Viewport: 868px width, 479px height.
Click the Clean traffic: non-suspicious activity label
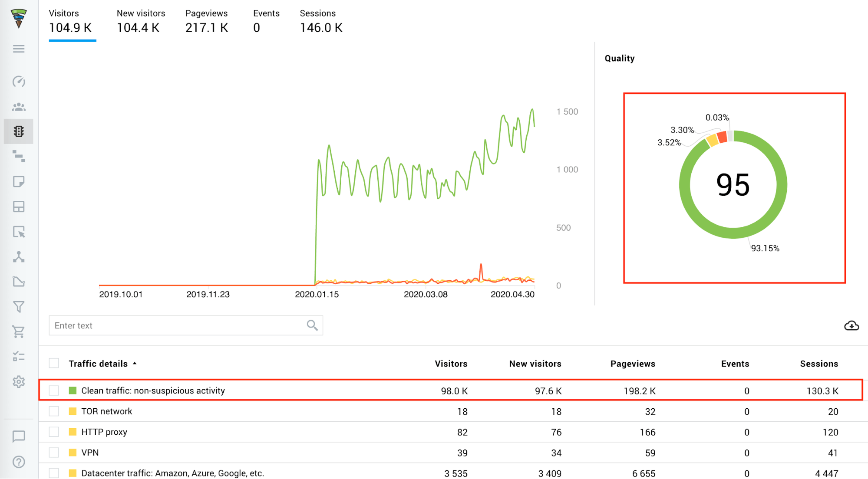153,390
